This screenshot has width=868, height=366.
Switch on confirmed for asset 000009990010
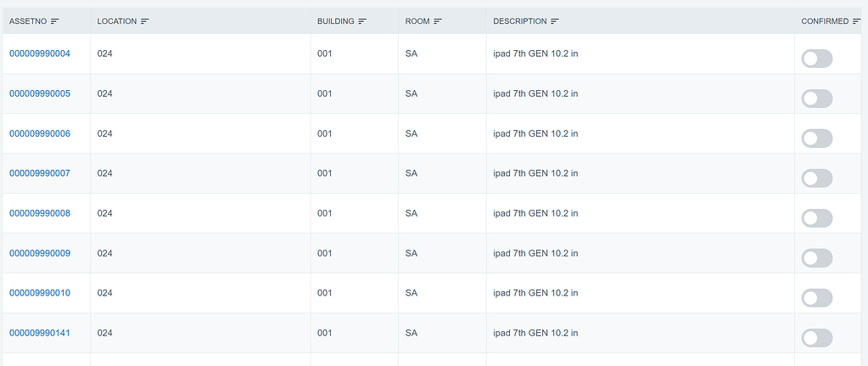point(817,298)
